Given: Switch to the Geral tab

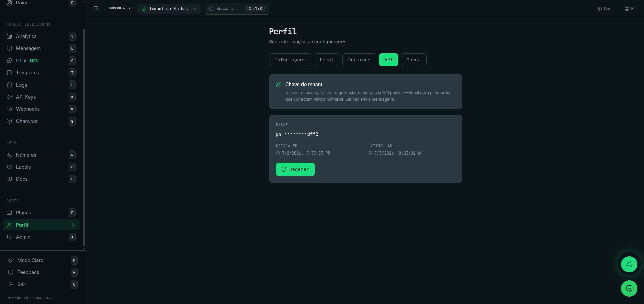Looking at the screenshot, I should pos(327,60).
